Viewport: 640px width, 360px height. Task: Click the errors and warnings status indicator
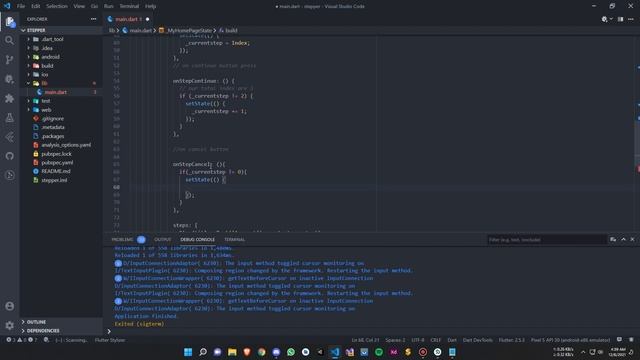tap(21, 340)
